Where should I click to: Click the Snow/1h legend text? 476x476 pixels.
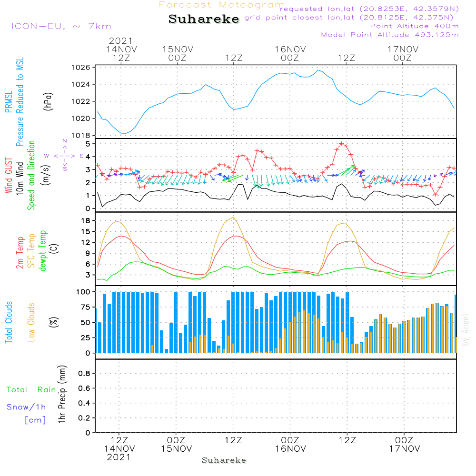[x=27, y=407]
